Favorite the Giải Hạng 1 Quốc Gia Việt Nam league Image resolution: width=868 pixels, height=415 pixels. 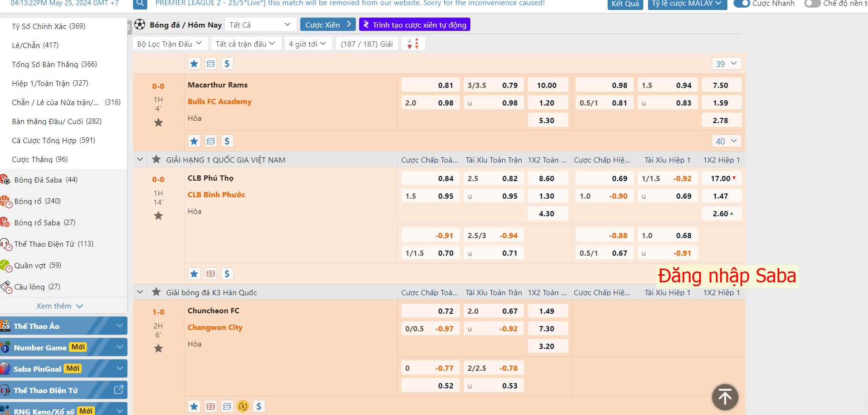point(156,160)
